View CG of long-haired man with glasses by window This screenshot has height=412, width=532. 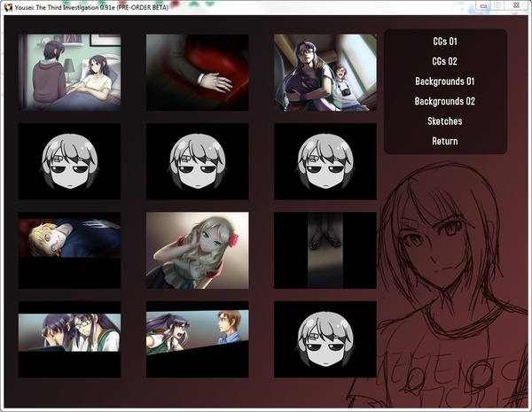pyautogui.click(x=325, y=73)
